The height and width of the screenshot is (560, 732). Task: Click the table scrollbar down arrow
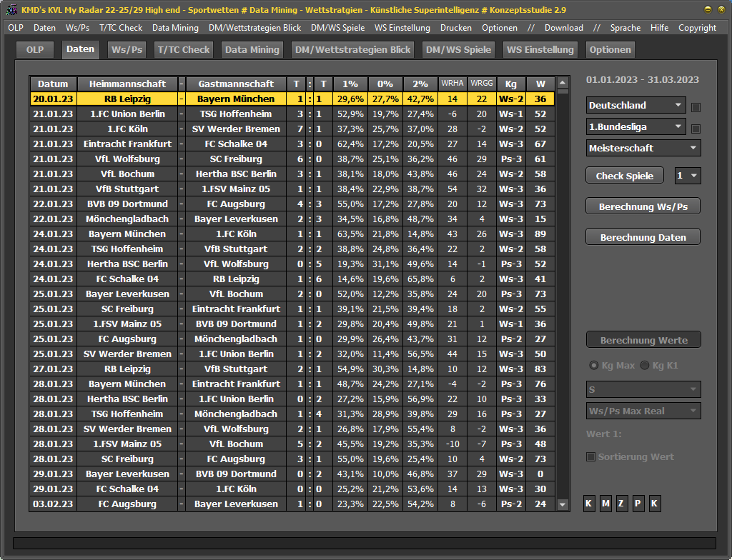tap(563, 504)
